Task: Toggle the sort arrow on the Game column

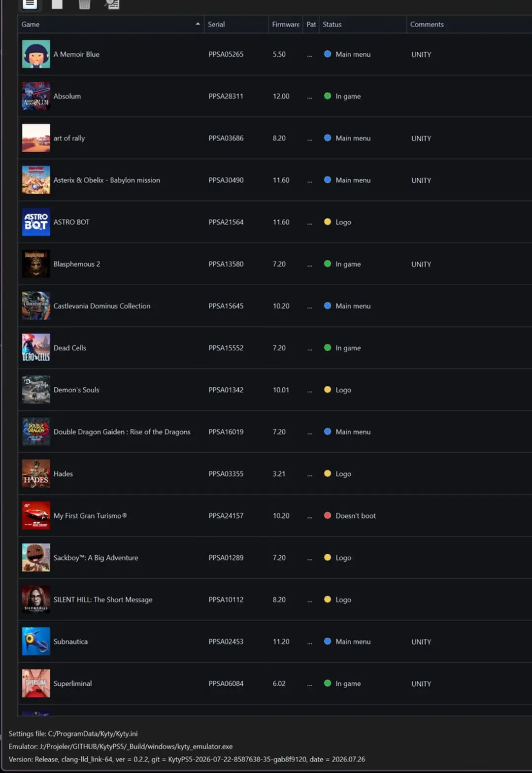Action: click(198, 24)
